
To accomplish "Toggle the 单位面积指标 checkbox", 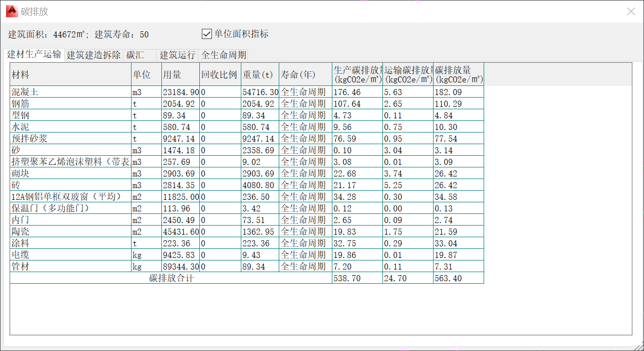I will pos(206,34).
